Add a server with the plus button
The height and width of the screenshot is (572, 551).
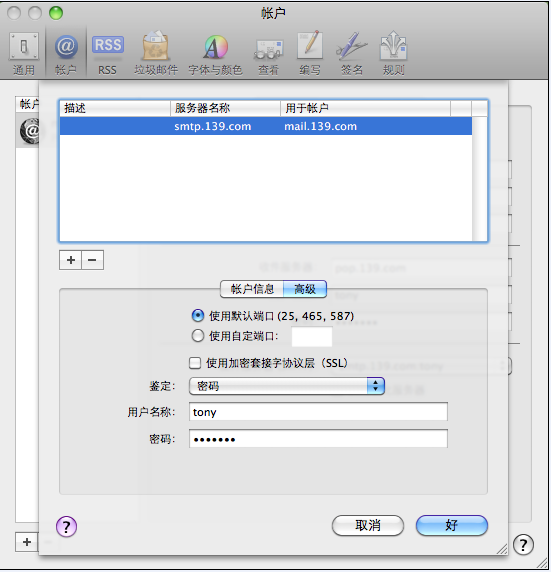coord(70,260)
